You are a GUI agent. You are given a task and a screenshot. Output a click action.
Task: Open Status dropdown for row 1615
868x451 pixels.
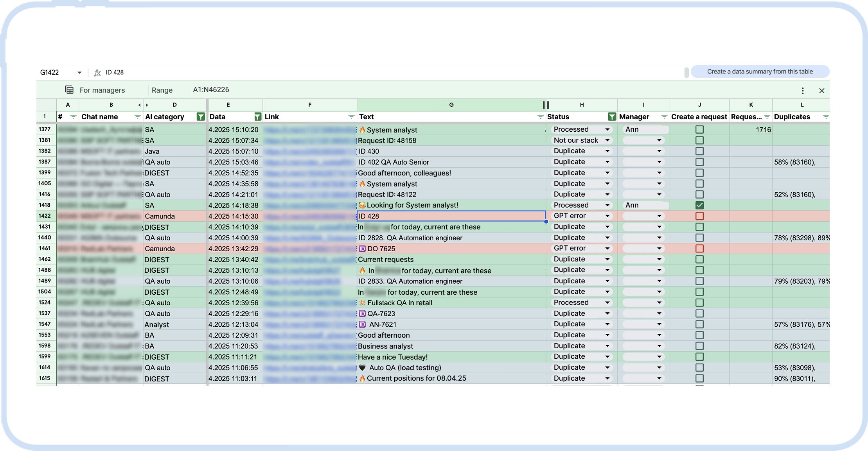pos(607,378)
